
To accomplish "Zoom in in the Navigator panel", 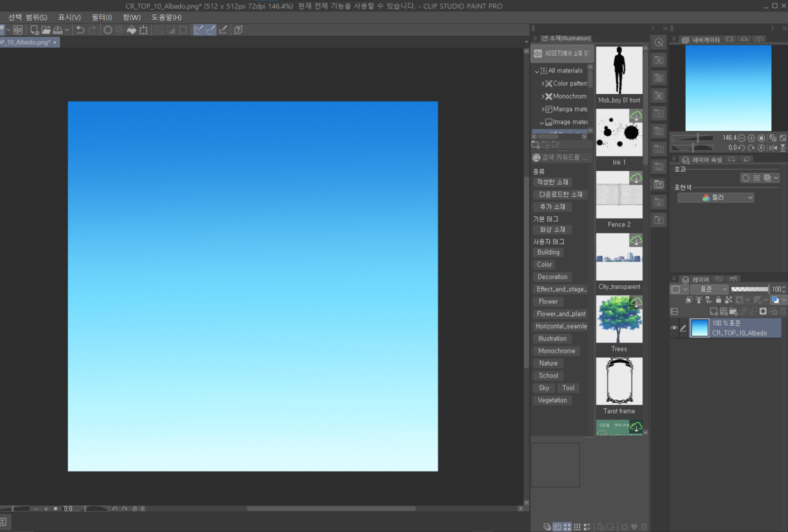I will click(751, 138).
